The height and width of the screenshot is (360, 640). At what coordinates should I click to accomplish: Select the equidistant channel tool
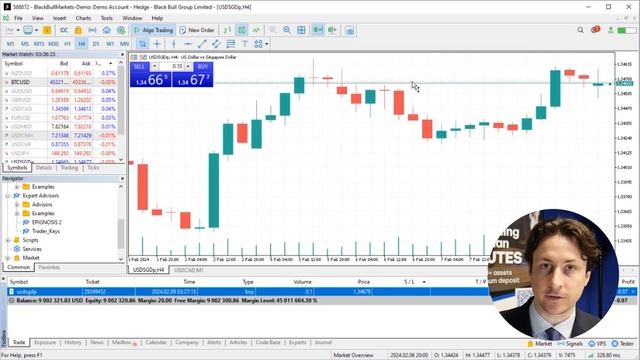coord(216,44)
